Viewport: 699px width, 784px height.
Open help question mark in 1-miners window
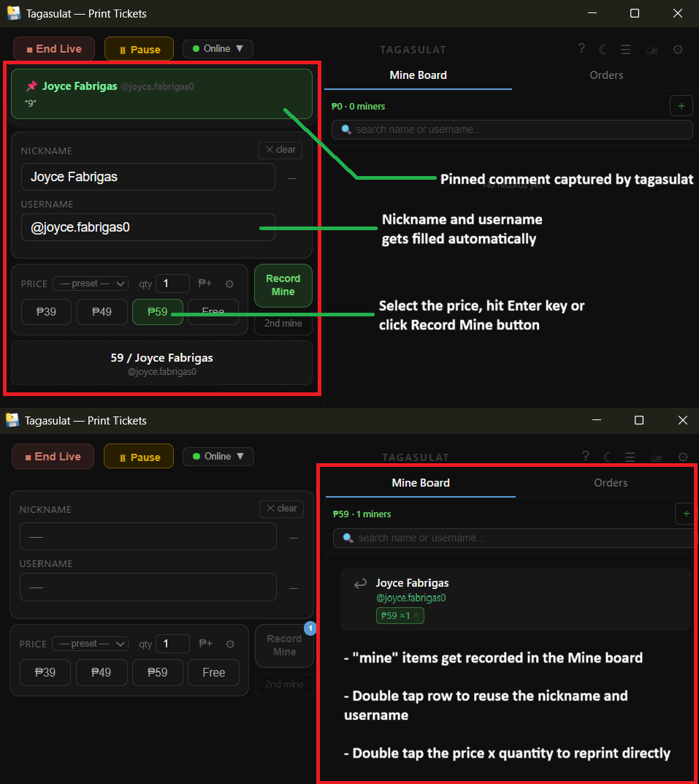tap(586, 456)
